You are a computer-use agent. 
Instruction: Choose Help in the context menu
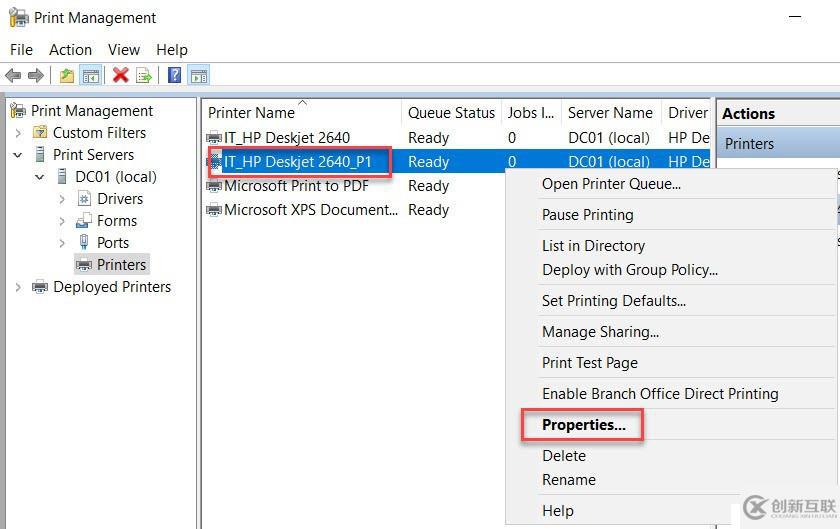[x=557, y=511]
